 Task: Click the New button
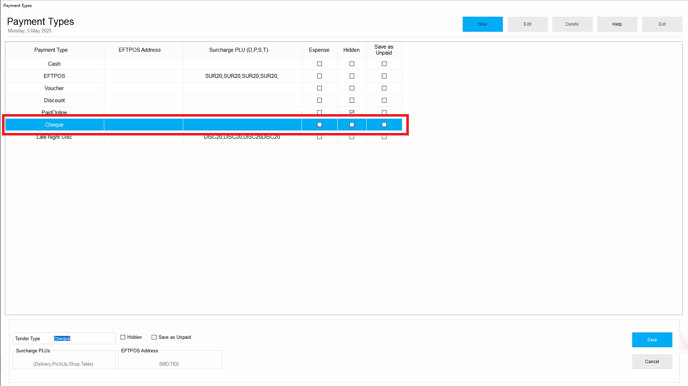[x=482, y=24]
